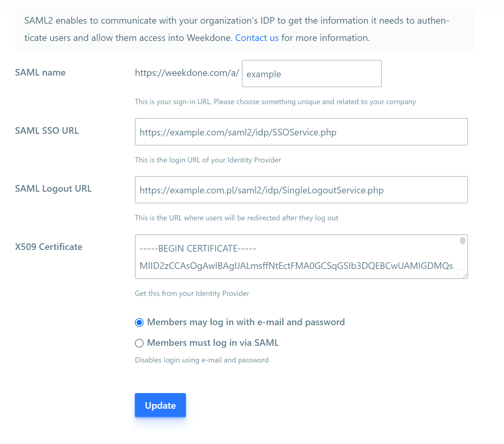Click the 'SAML SSO URL' label
The width and height of the screenshot is (504, 444).
(x=47, y=131)
